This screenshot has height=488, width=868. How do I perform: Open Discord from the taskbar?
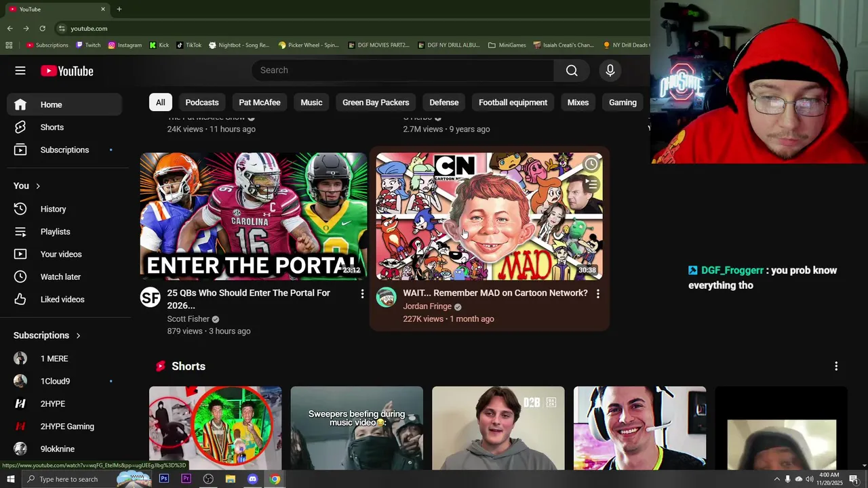click(x=252, y=479)
